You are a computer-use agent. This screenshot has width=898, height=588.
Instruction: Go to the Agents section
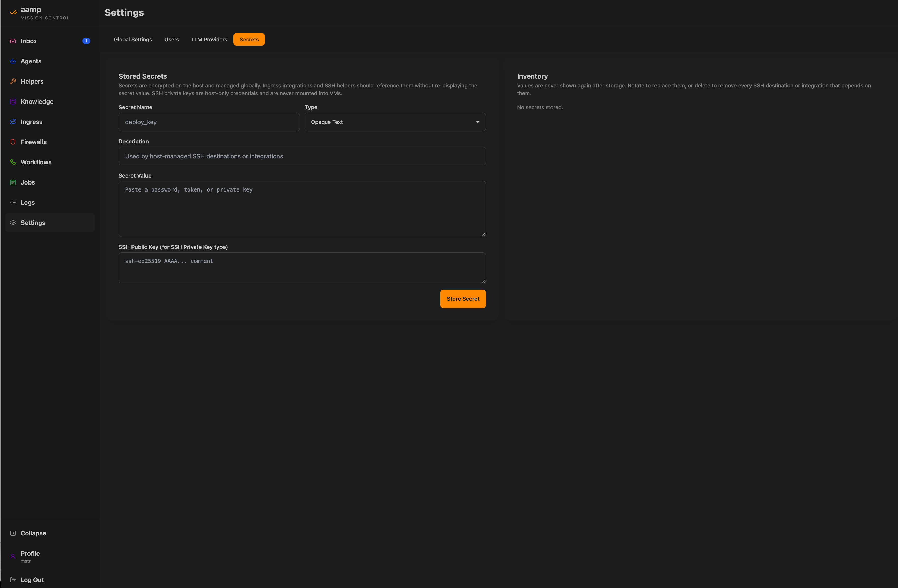tap(50, 61)
